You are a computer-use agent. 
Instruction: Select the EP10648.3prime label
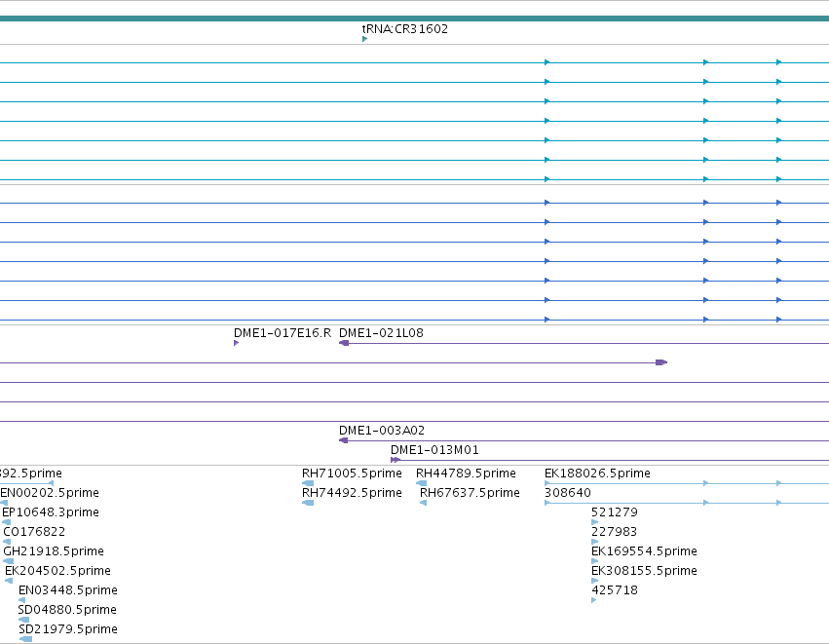click(51, 512)
